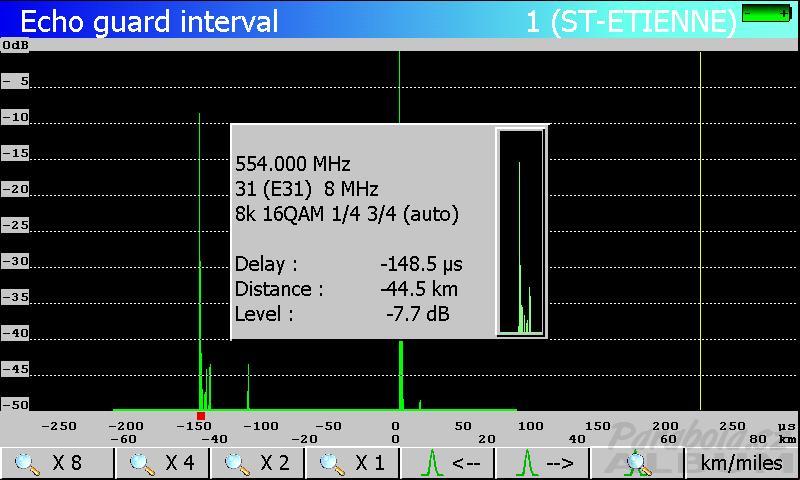Click the '100' µs axis tick label
Viewport: 800px width, 480px height.
(531, 426)
